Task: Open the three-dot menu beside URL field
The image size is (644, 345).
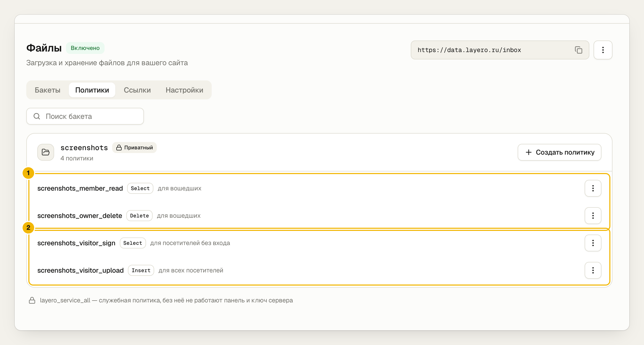Action: (x=603, y=50)
